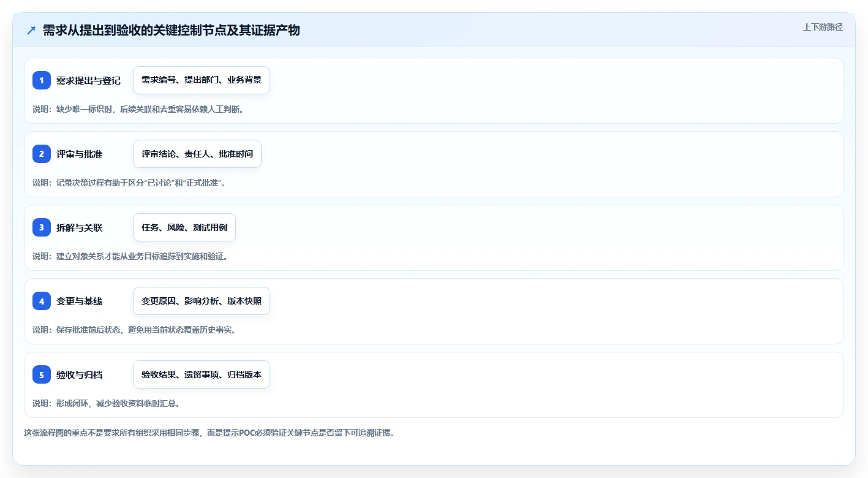Click the flowchart title 需求从提出到验收的关键控制节点及其证据产物
Image resolution: width=868 pixels, height=478 pixels.
point(172,30)
